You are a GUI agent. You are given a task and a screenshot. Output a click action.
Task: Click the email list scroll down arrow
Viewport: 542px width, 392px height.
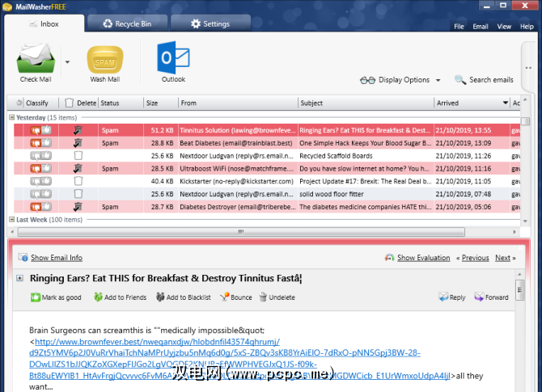point(525,221)
